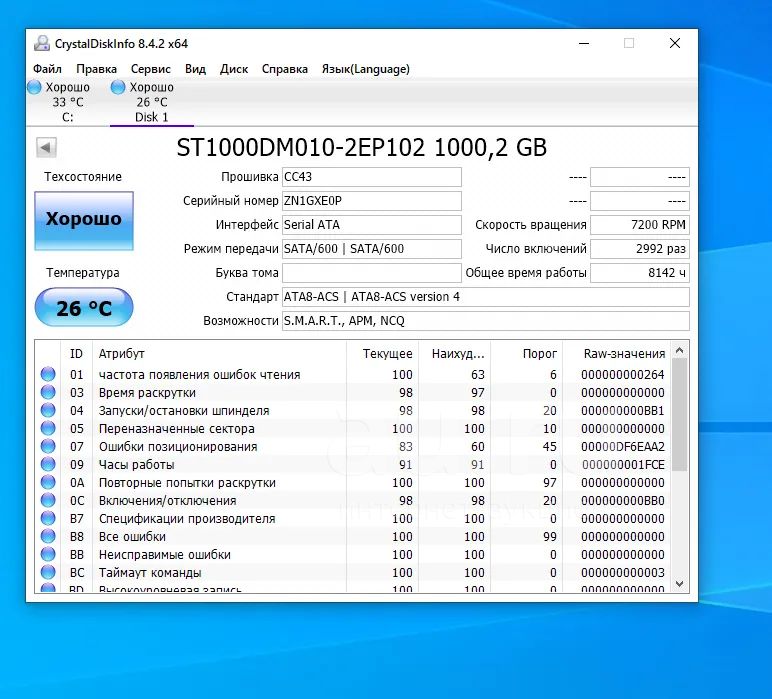Select row 'Спецификации производителя'

(x=353, y=518)
